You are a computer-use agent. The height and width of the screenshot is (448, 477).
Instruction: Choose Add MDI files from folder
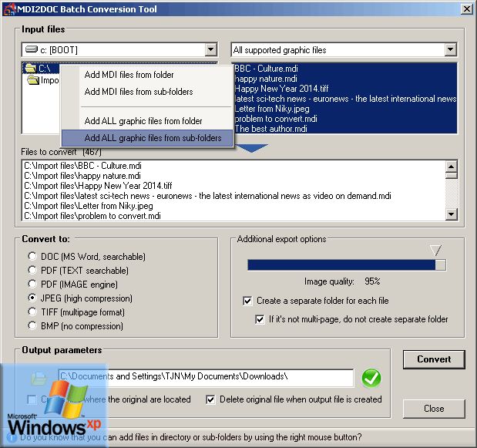click(x=147, y=75)
